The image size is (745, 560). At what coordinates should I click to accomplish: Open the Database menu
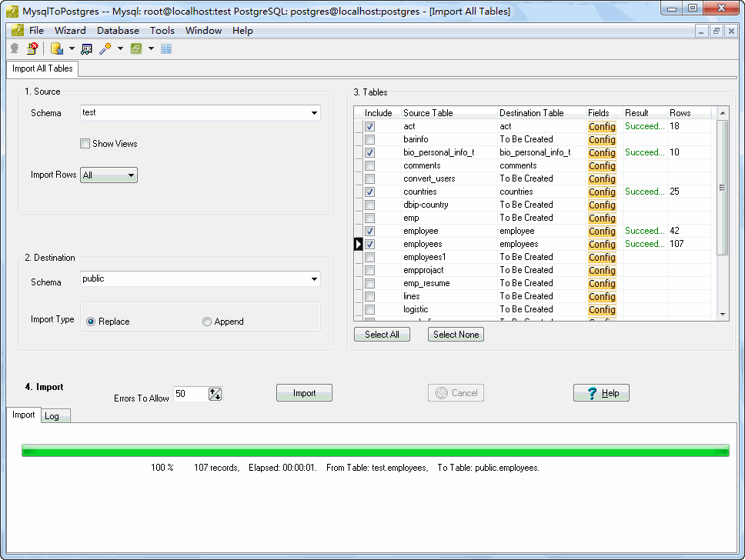[118, 31]
